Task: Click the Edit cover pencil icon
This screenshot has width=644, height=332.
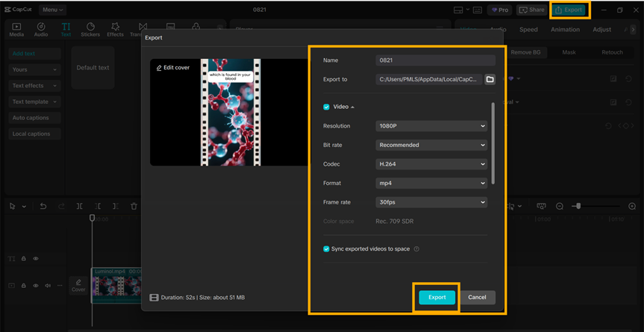Action: [159, 68]
